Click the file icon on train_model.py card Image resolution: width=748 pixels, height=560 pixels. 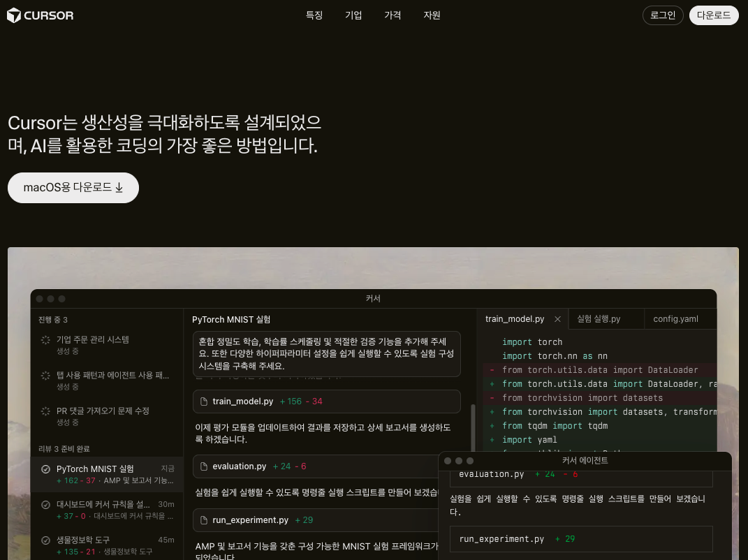[x=204, y=401]
